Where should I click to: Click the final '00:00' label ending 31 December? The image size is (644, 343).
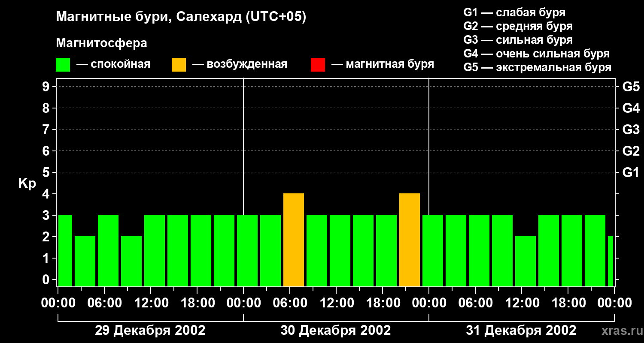pyautogui.click(x=614, y=303)
